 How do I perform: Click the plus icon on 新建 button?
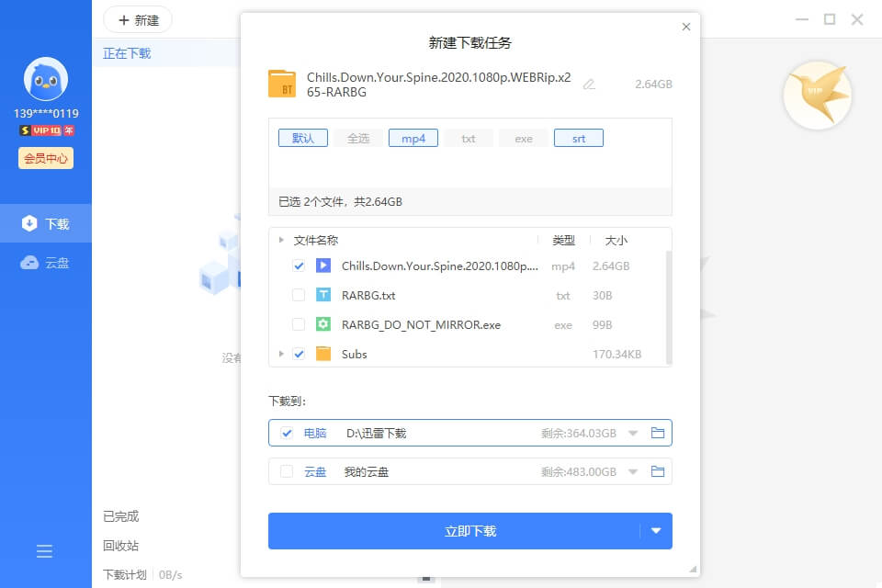click(124, 20)
